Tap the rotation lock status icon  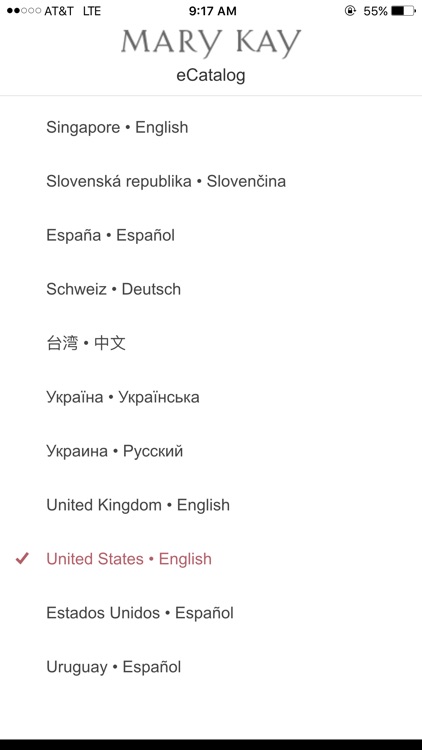(x=351, y=11)
